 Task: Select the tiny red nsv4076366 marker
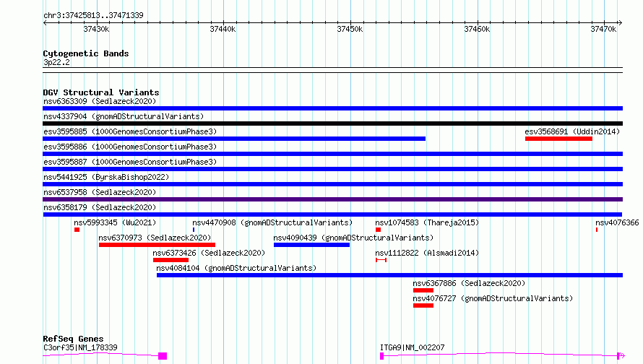(597, 230)
